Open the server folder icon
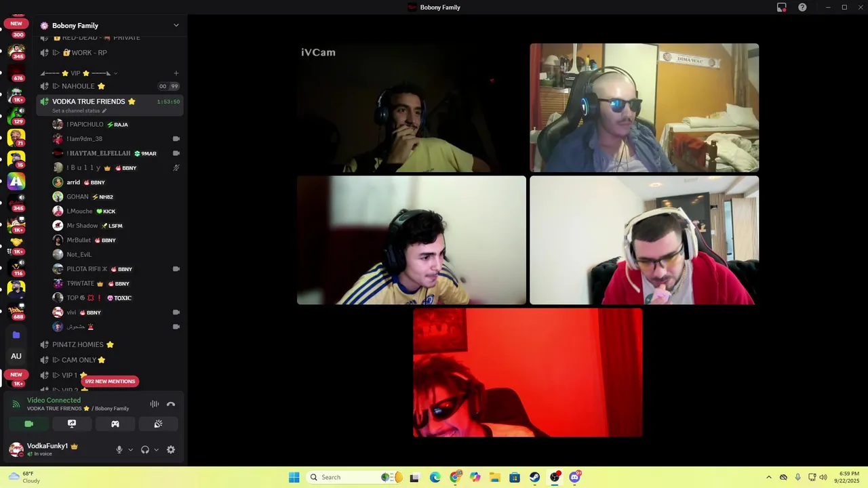This screenshot has height=488, width=868. (x=16, y=335)
